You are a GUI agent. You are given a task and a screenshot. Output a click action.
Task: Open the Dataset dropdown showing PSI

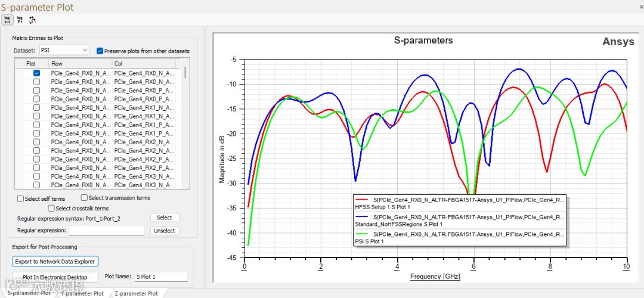[64, 51]
